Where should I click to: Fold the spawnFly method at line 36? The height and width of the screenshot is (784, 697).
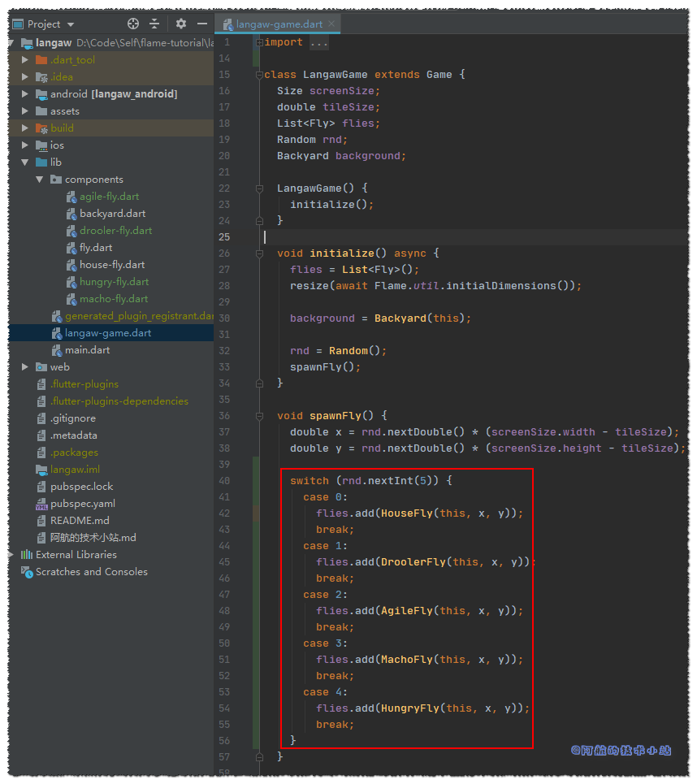259,416
